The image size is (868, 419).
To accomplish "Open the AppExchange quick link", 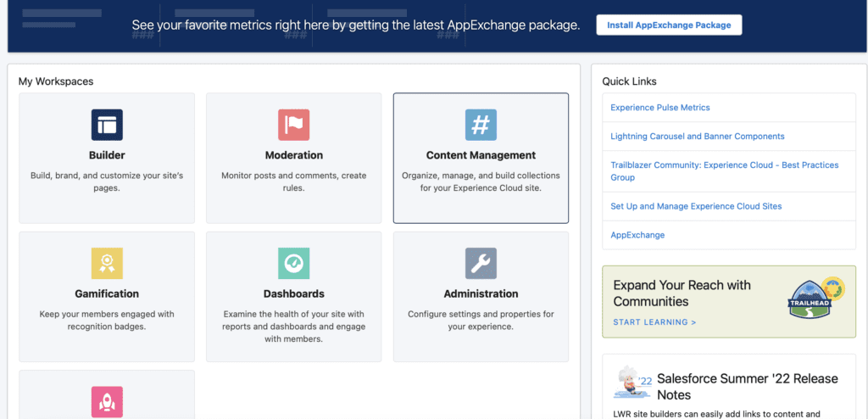I will pyautogui.click(x=637, y=235).
